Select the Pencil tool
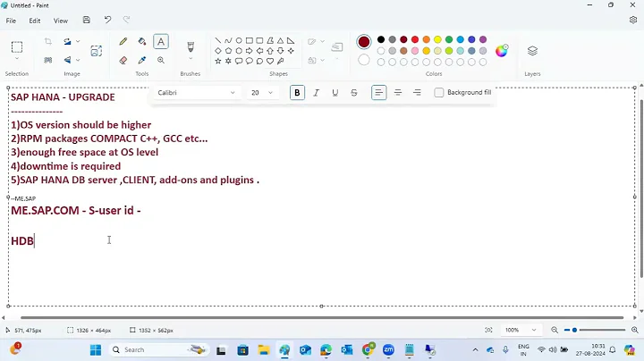This screenshot has height=361, width=644. click(123, 41)
